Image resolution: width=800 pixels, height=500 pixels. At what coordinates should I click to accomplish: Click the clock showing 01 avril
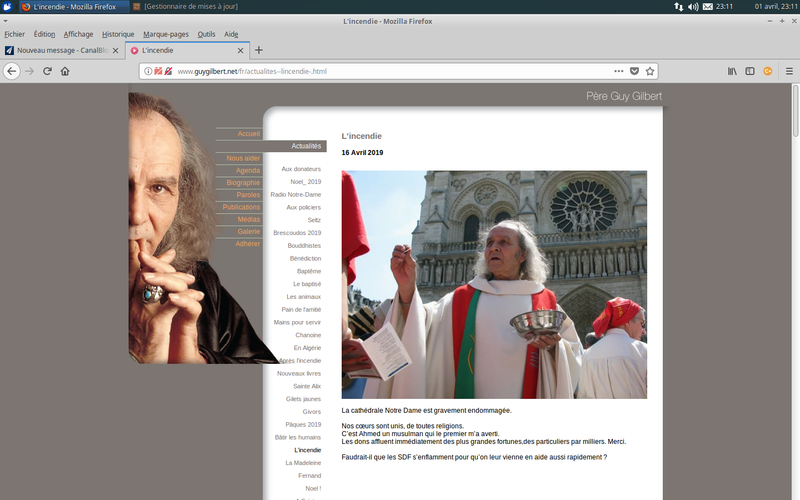click(x=776, y=7)
